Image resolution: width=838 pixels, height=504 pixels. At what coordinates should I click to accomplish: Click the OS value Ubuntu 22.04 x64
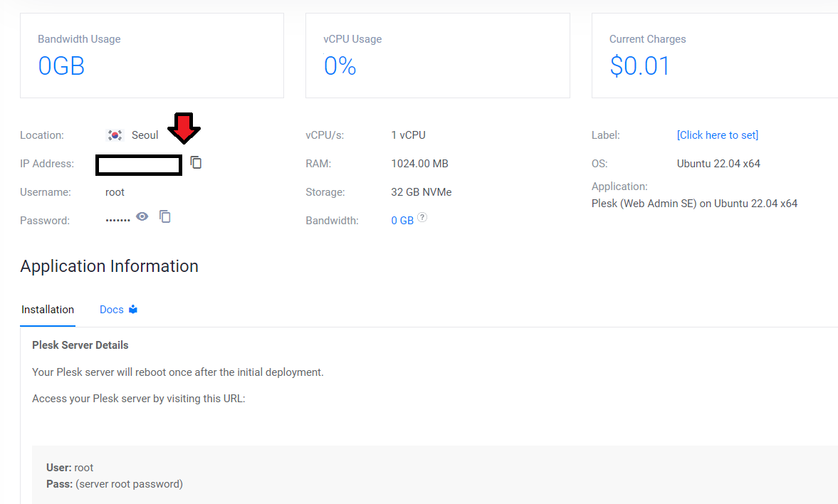[718, 164]
